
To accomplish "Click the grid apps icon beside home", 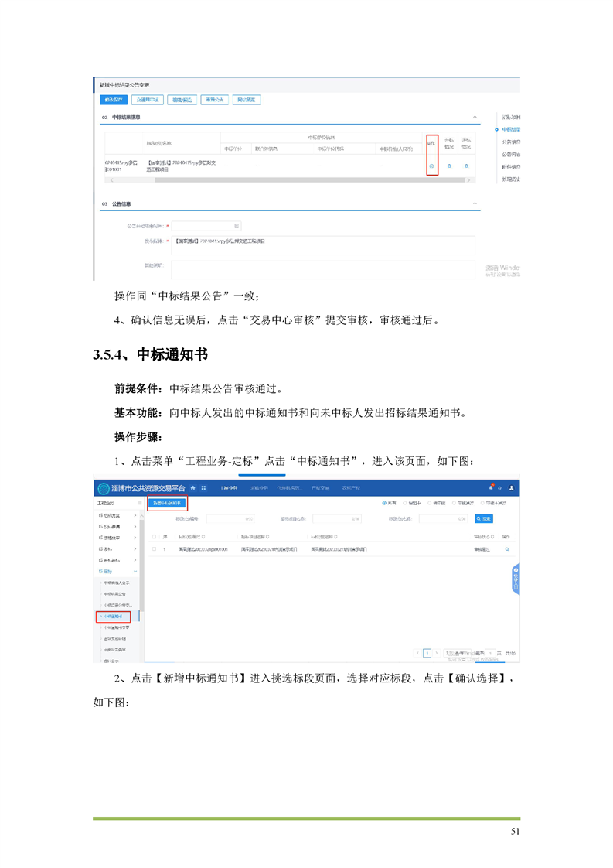I will coord(203,488).
